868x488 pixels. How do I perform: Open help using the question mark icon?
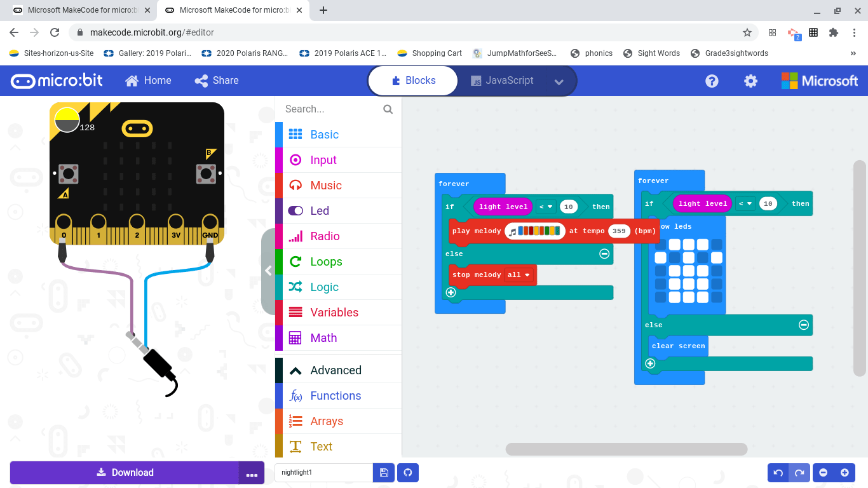[711, 81]
